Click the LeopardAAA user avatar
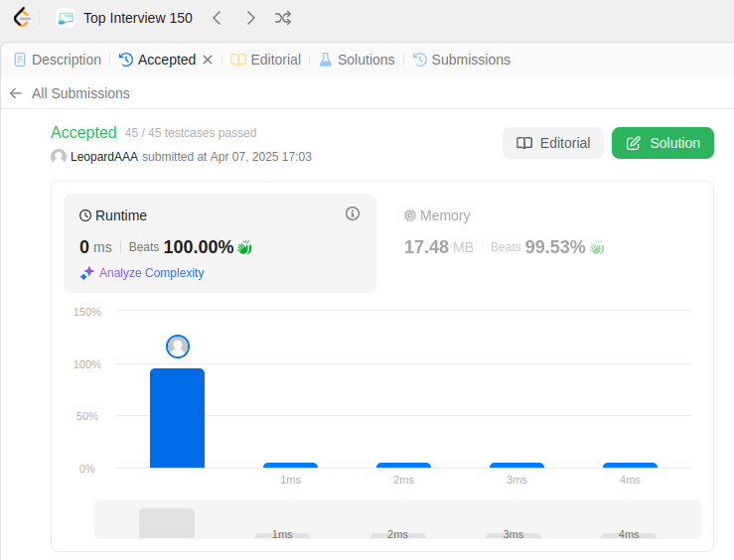 click(x=59, y=156)
